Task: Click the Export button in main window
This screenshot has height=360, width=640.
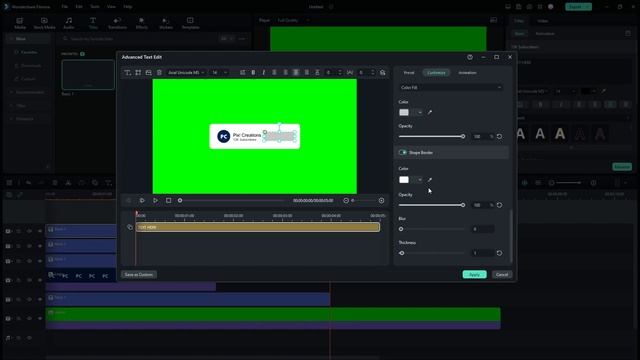Action: (578, 7)
